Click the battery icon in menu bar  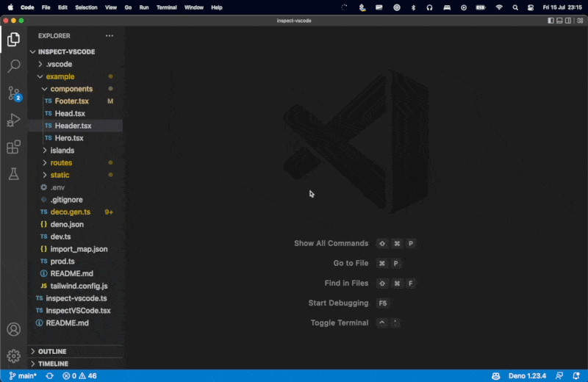pyautogui.click(x=481, y=7)
